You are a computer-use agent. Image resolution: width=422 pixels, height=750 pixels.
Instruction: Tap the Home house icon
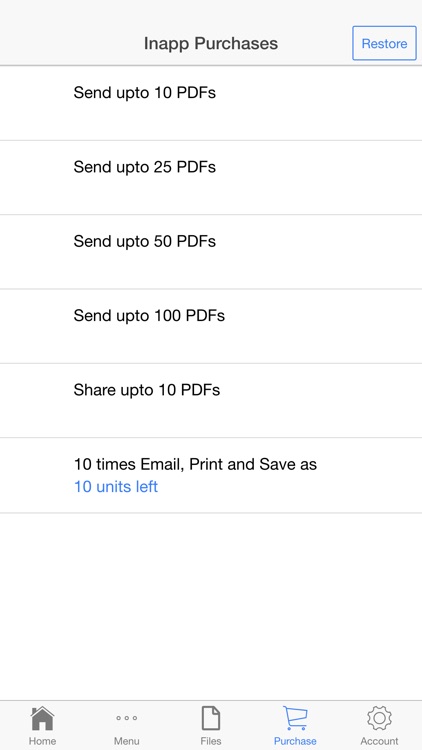click(42, 718)
